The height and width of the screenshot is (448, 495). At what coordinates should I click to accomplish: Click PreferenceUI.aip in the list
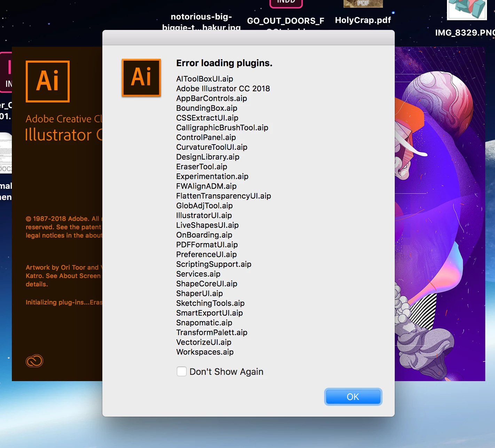pos(206,254)
